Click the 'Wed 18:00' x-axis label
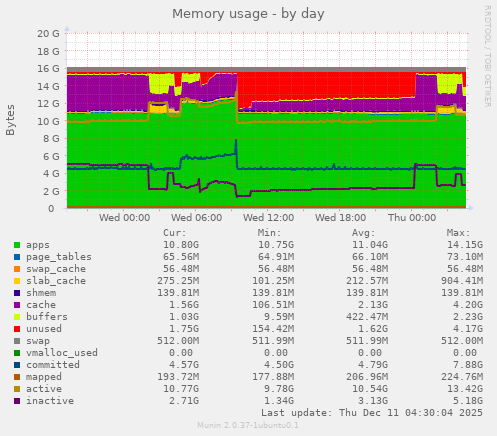497x436 pixels. (x=341, y=218)
